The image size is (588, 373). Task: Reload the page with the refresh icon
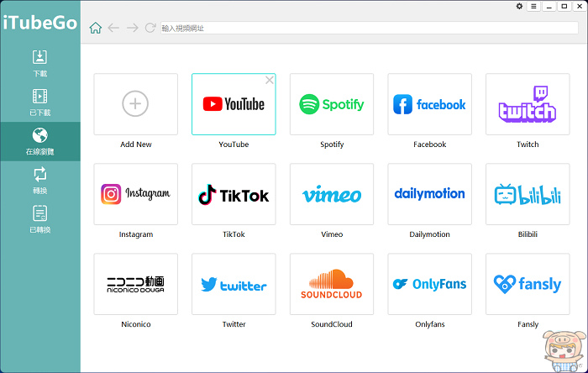[150, 28]
